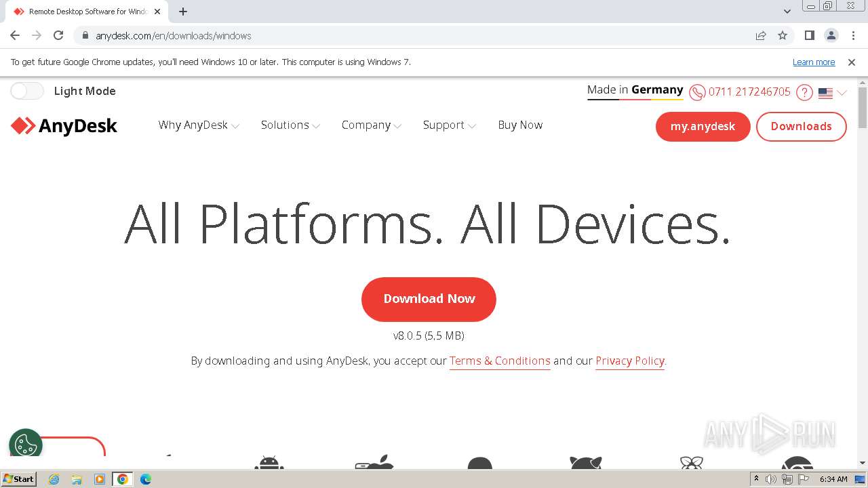Viewport: 868px width, 488px height.
Task: Dismiss the Chrome update notification bar
Action: click(x=852, y=62)
